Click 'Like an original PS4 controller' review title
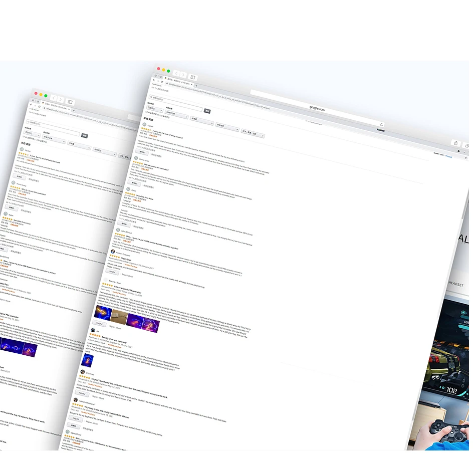The width and height of the screenshot is (476, 456). pos(127,290)
